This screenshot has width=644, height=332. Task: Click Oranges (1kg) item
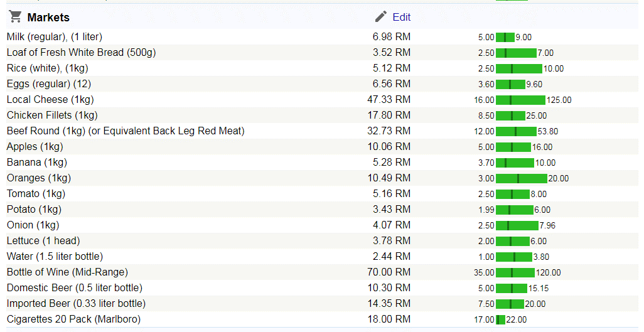pos(39,178)
